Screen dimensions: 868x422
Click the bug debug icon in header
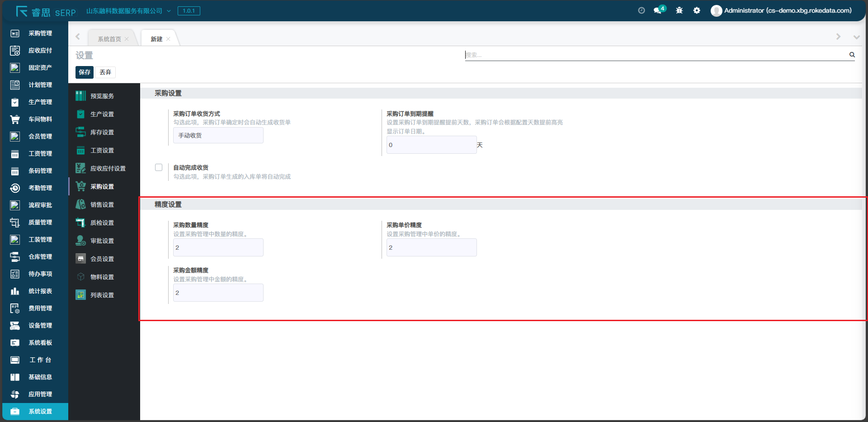(x=679, y=10)
